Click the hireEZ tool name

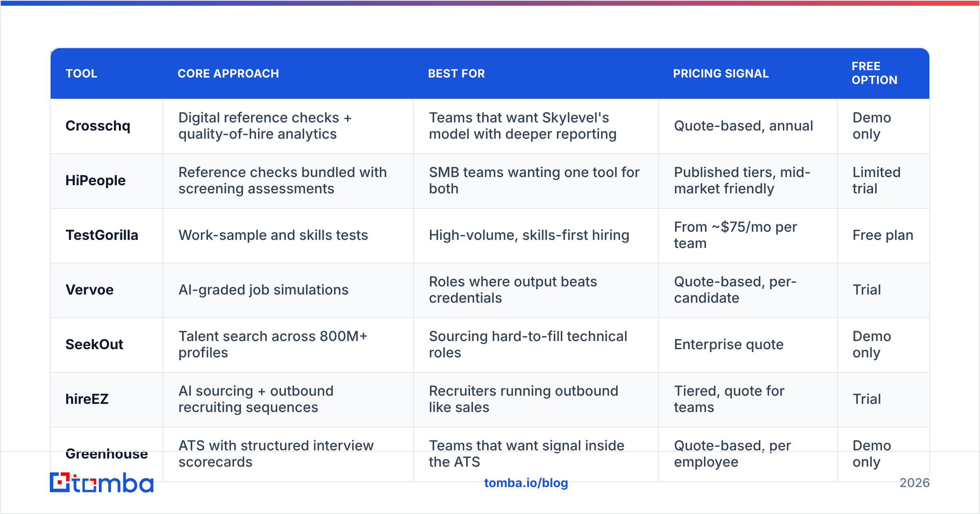click(87, 399)
